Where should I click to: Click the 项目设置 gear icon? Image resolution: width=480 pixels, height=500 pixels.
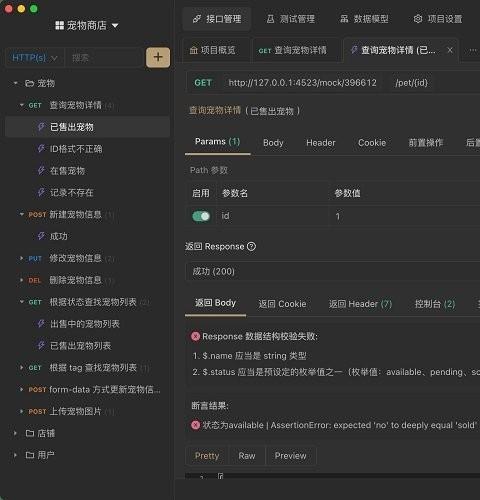pyautogui.click(x=418, y=19)
